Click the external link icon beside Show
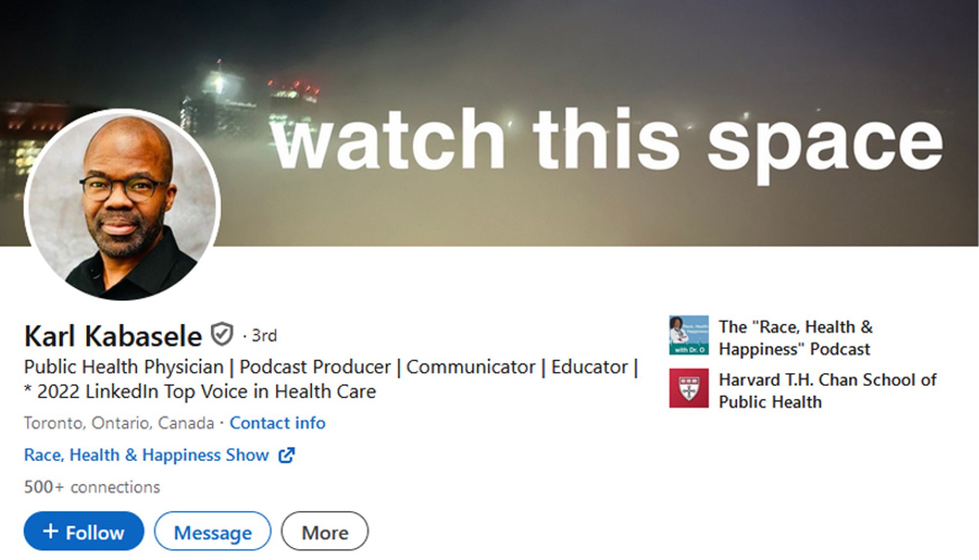 click(286, 455)
